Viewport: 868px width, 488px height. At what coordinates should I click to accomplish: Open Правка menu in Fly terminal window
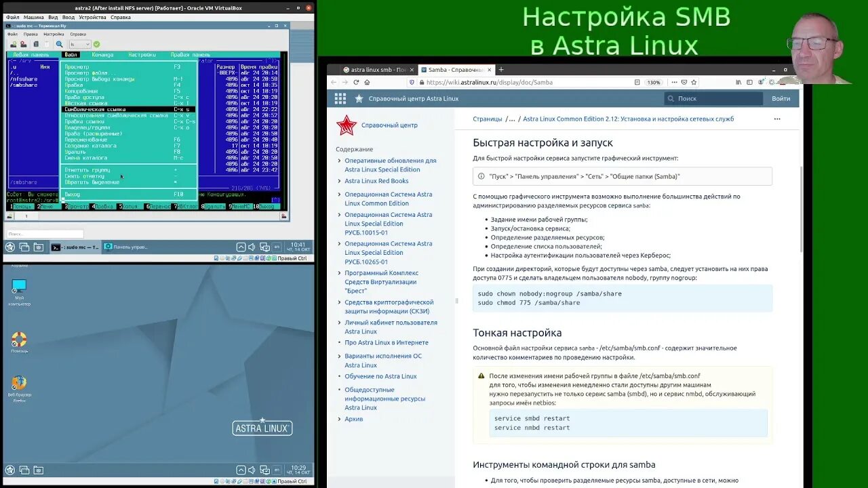pyautogui.click(x=31, y=34)
